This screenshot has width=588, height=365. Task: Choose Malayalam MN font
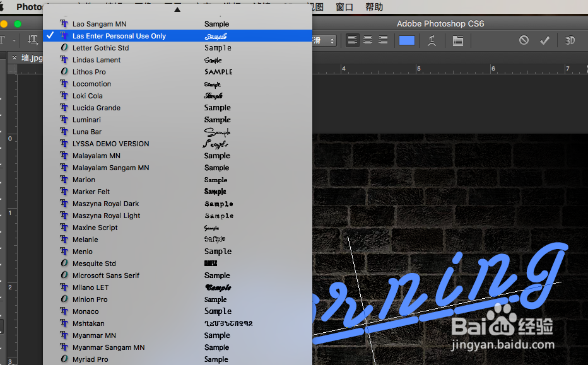pos(178,156)
